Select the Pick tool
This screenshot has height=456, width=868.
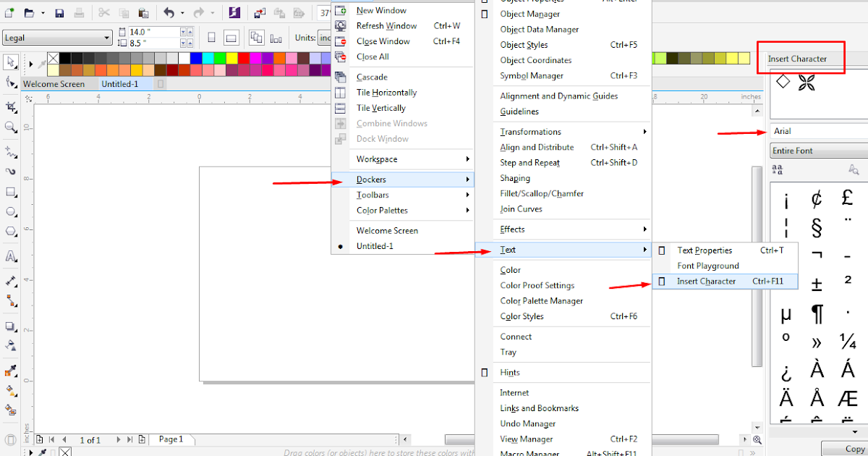(10, 62)
